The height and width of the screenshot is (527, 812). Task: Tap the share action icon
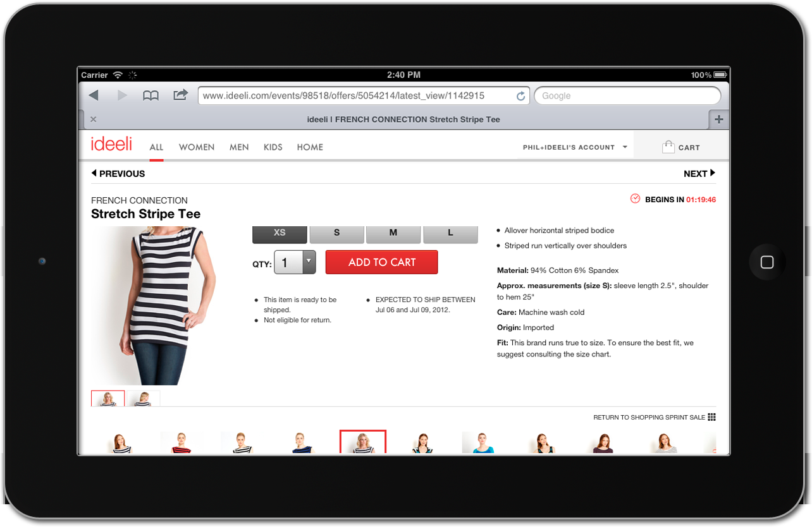pos(180,95)
